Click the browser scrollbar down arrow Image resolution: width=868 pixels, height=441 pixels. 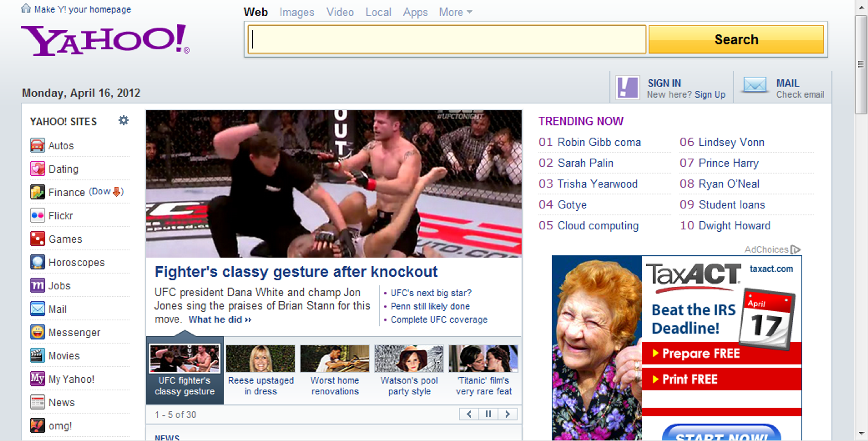click(861, 433)
